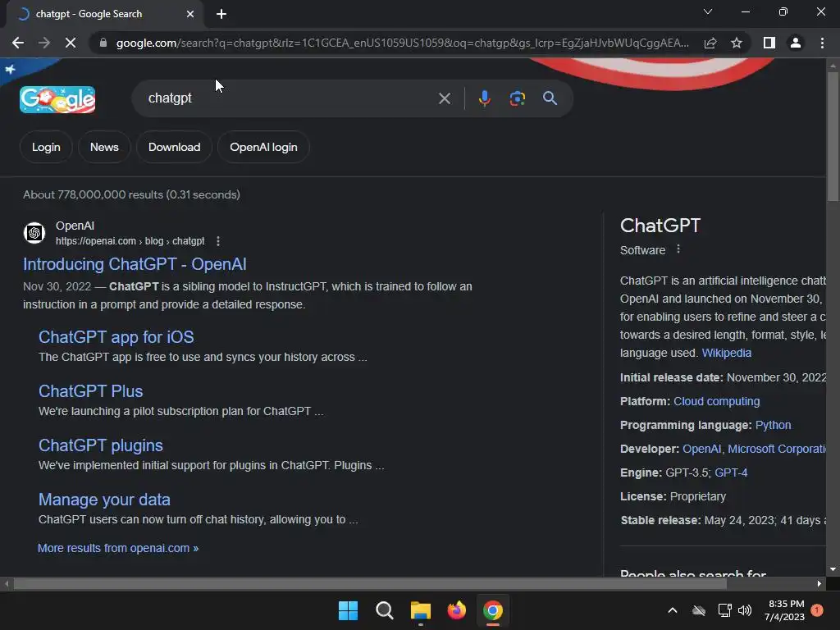Viewport: 840px width, 630px height.
Task: Open Chrome three-dot menu
Action: point(822,43)
